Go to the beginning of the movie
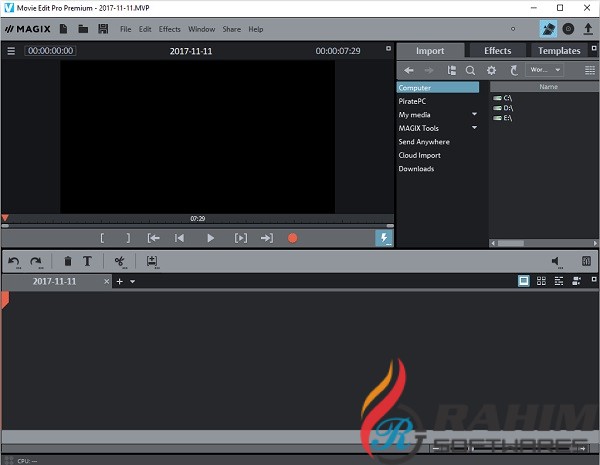The image size is (600, 465). pos(179,238)
